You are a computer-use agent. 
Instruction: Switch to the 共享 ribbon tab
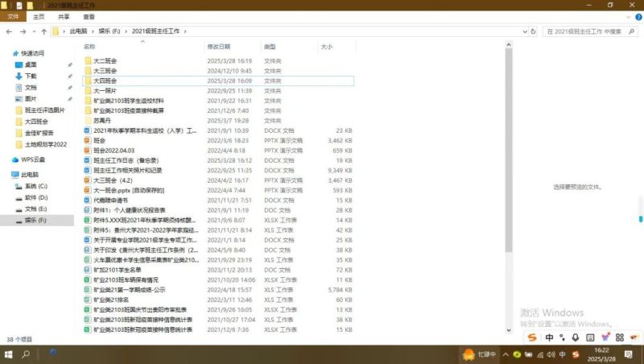tap(64, 16)
